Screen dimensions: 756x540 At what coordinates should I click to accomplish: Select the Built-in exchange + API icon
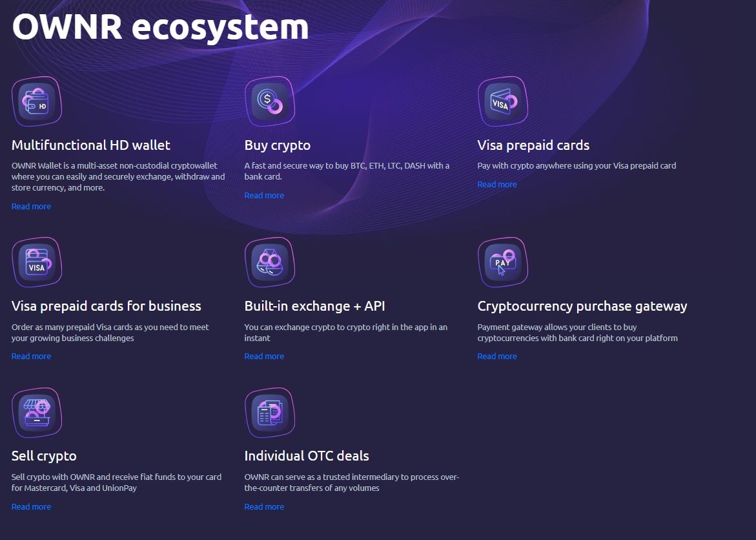click(270, 262)
